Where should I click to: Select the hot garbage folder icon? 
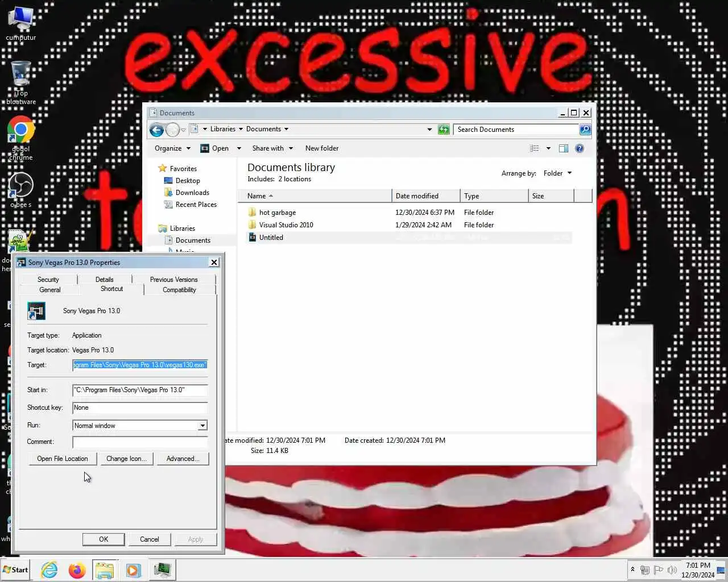pos(253,213)
